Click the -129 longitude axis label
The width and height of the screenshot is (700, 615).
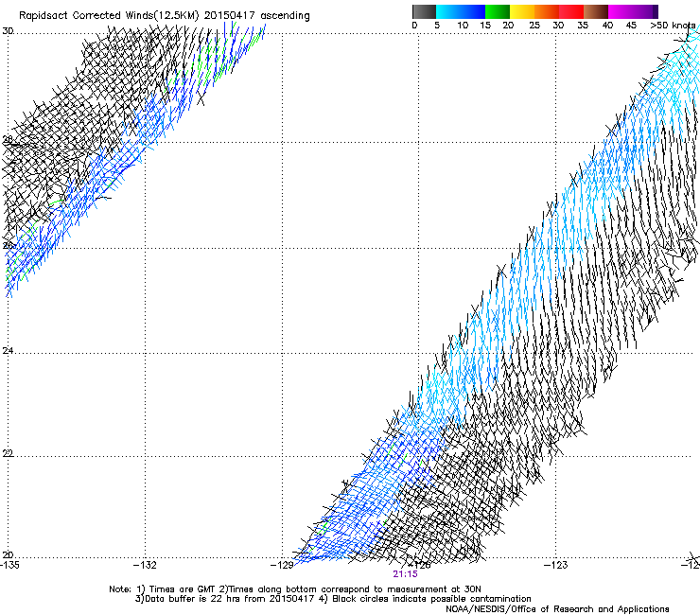282,565
